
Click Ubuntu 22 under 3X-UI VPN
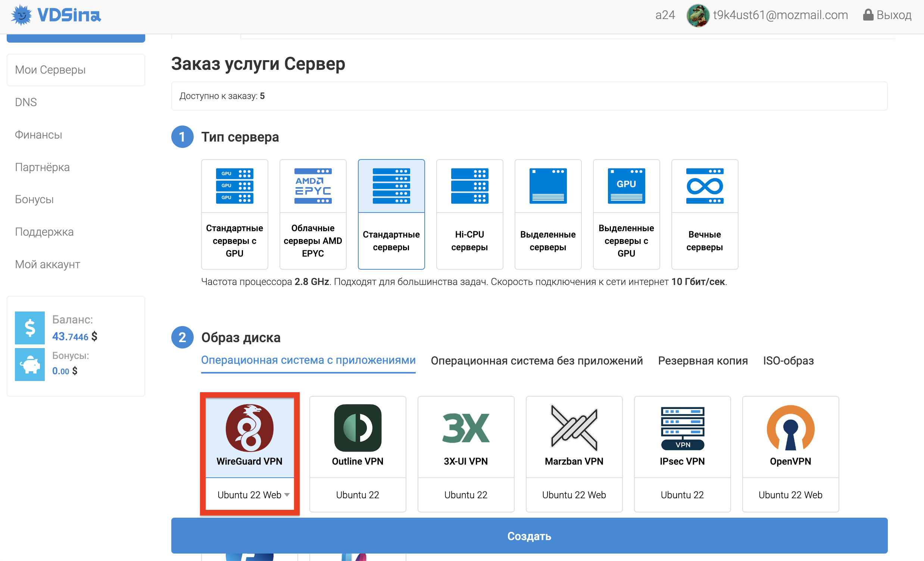tap(466, 495)
